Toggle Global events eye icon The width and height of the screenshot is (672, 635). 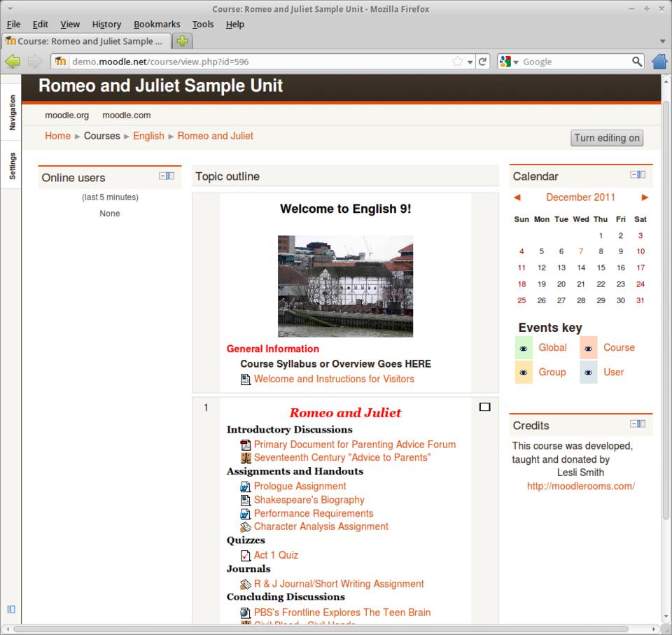[523, 348]
